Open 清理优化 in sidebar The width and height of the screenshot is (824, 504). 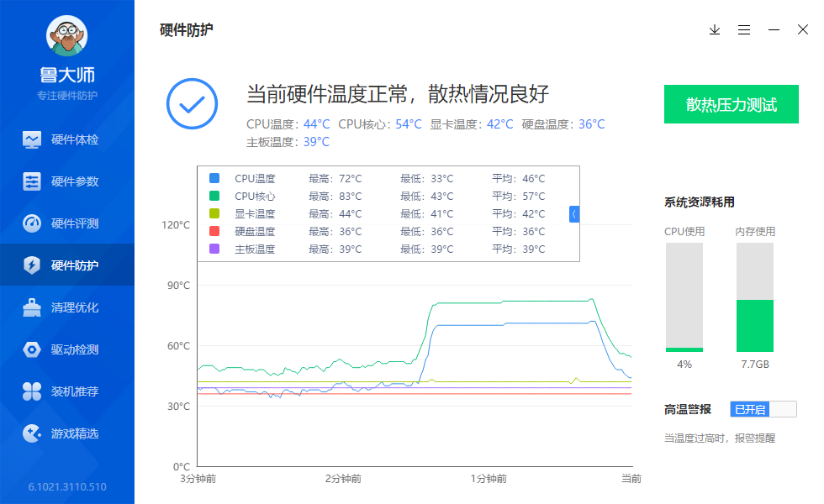pyautogui.click(x=67, y=307)
